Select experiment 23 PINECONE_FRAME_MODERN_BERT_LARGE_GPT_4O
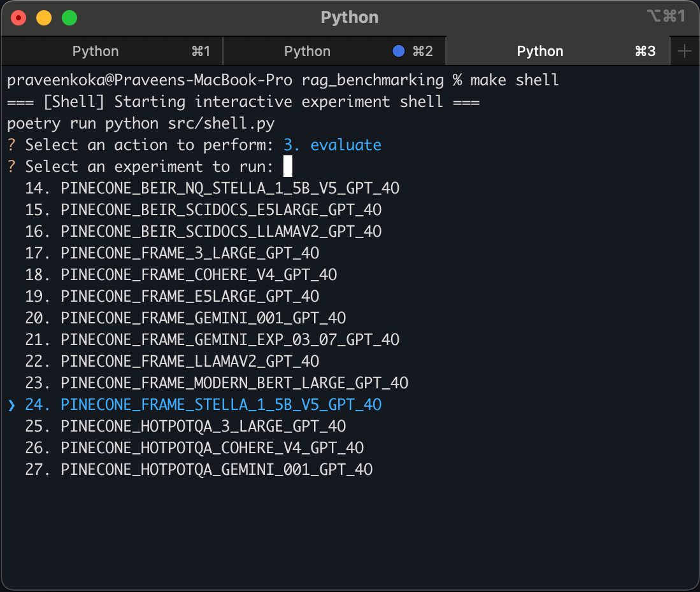Viewport: 700px width, 592px height. point(217,383)
